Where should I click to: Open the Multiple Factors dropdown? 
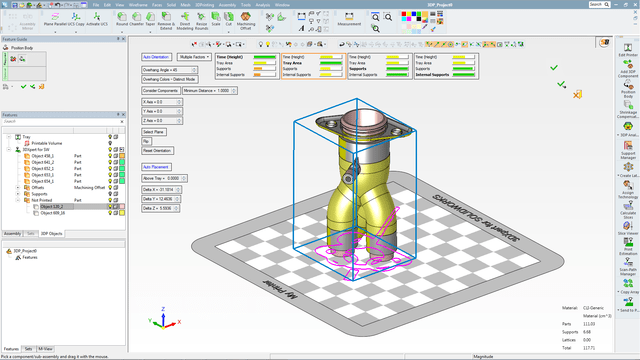click(x=194, y=57)
